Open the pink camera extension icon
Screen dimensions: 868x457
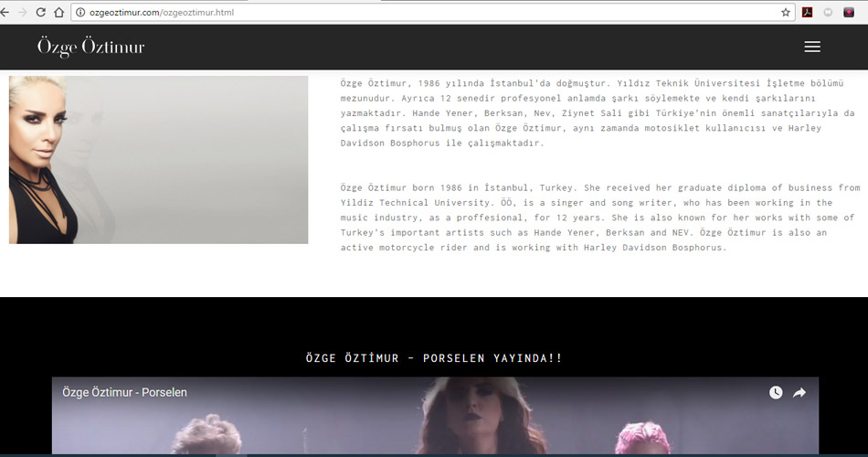(849, 12)
